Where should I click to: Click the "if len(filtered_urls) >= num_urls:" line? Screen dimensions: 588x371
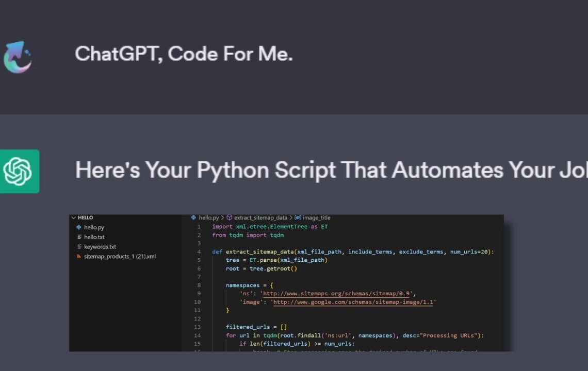[x=297, y=344]
